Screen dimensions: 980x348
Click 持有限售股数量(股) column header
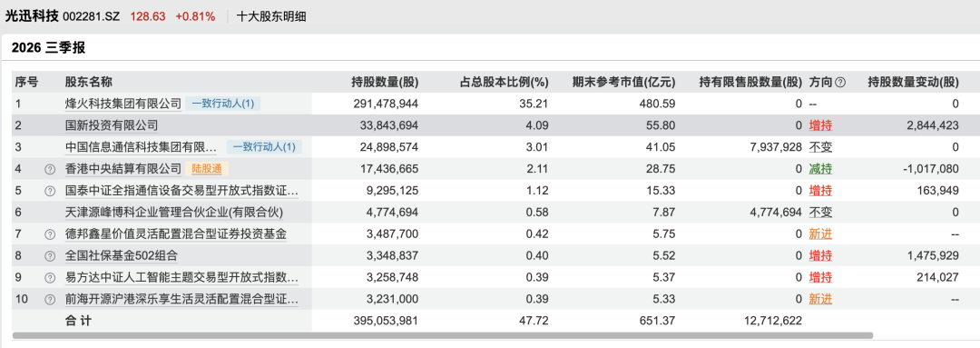click(750, 82)
